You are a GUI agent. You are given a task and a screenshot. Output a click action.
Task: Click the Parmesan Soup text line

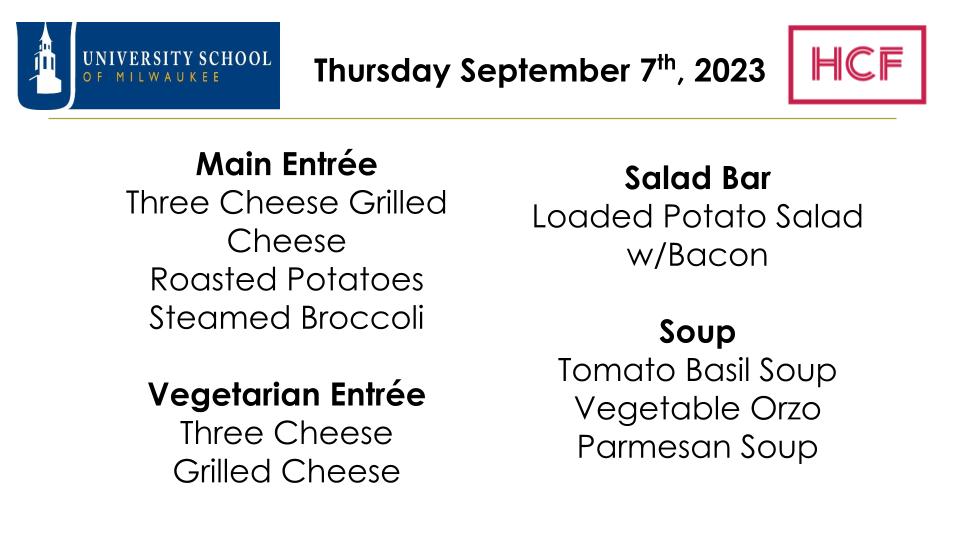697,447
